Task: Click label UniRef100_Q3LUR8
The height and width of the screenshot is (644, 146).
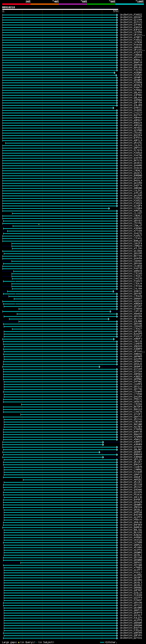Action: (x=131, y=105)
